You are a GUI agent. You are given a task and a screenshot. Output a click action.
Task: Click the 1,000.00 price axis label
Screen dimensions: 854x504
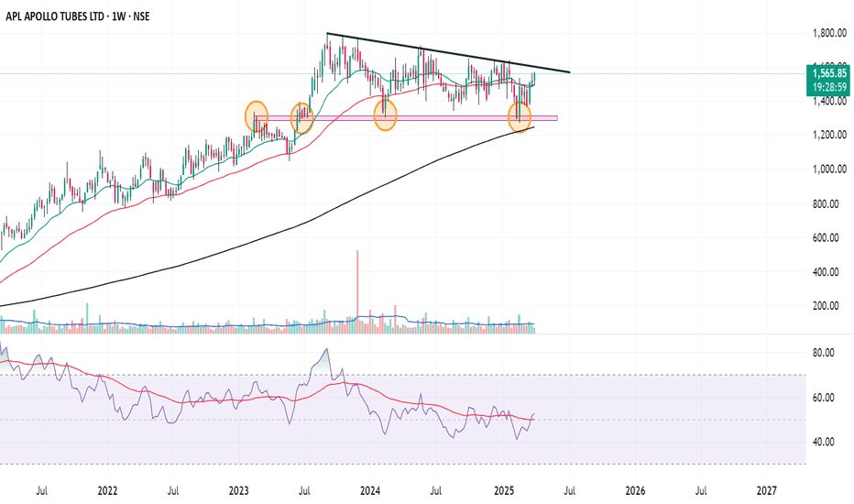829,170
